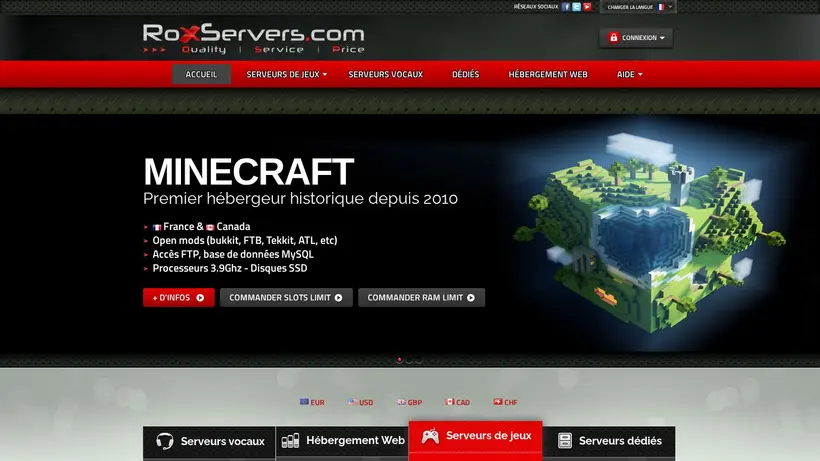This screenshot has width=820, height=461.
Task: Click the Serveurs dédiés rack icon
Action: [x=565, y=441]
